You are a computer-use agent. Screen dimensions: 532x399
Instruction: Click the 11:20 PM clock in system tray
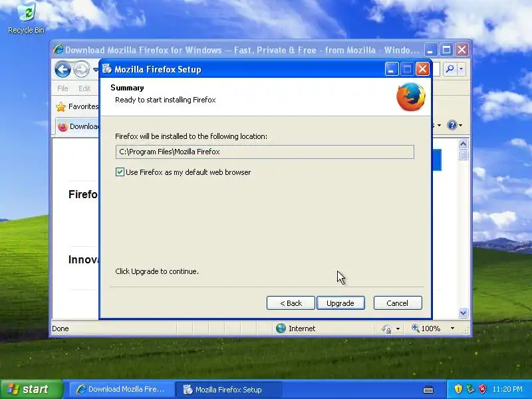tap(507, 389)
